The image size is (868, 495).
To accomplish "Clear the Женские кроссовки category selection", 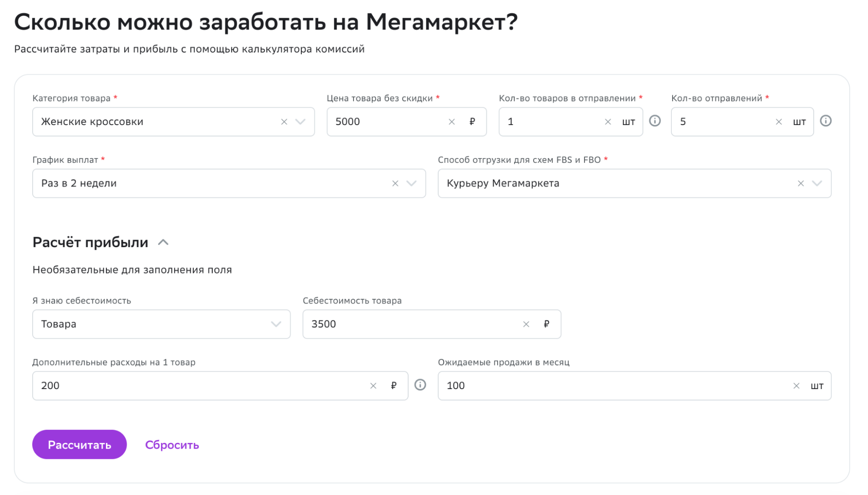I will pyautogui.click(x=284, y=122).
